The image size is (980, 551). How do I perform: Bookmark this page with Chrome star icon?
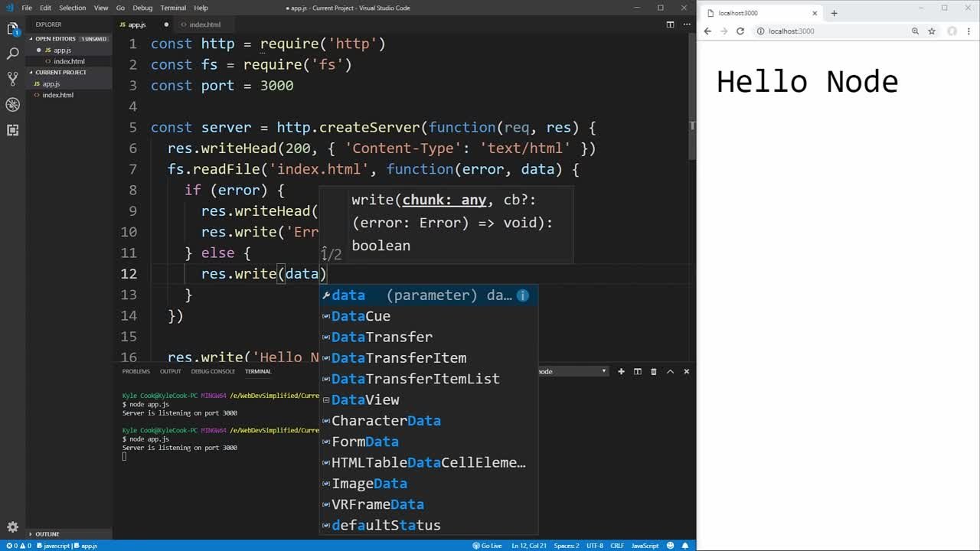click(x=932, y=31)
